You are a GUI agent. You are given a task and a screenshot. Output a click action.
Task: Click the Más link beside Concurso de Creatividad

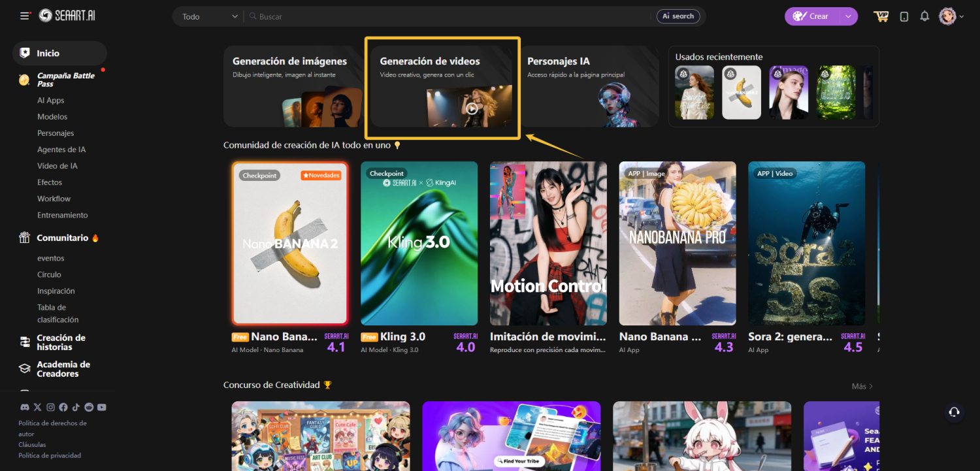coord(862,386)
